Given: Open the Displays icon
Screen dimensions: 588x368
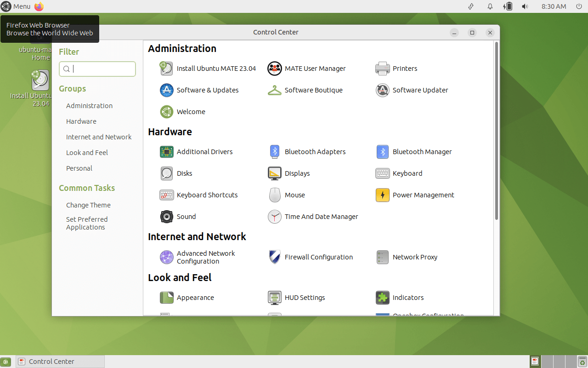Looking at the screenshot, I should click(274, 173).
